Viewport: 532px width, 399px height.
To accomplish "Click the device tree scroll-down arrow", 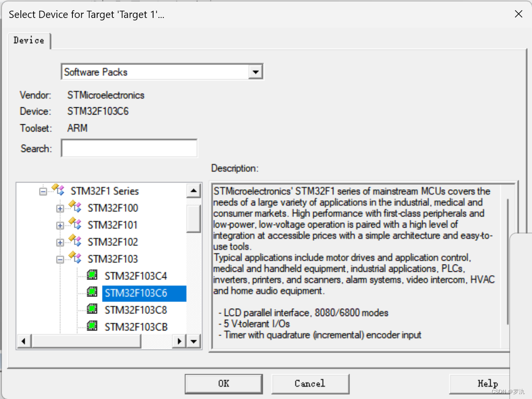I will [x=193, y=341].
